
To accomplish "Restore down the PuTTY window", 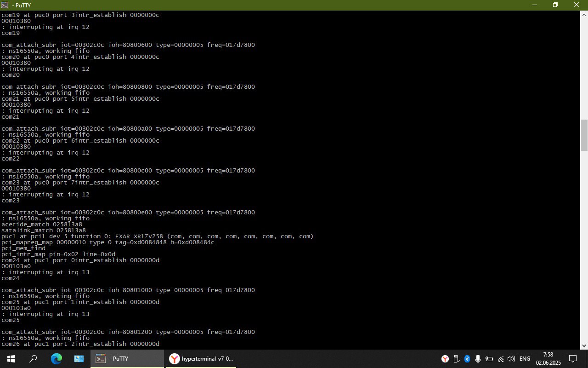I will coord(555,5).
